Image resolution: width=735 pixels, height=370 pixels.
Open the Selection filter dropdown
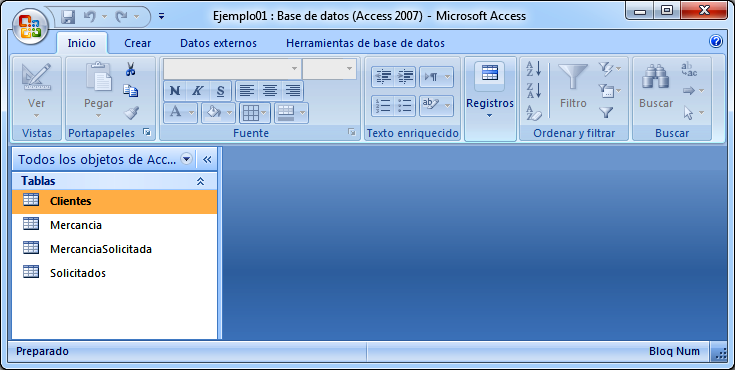[x=609, y=69]
